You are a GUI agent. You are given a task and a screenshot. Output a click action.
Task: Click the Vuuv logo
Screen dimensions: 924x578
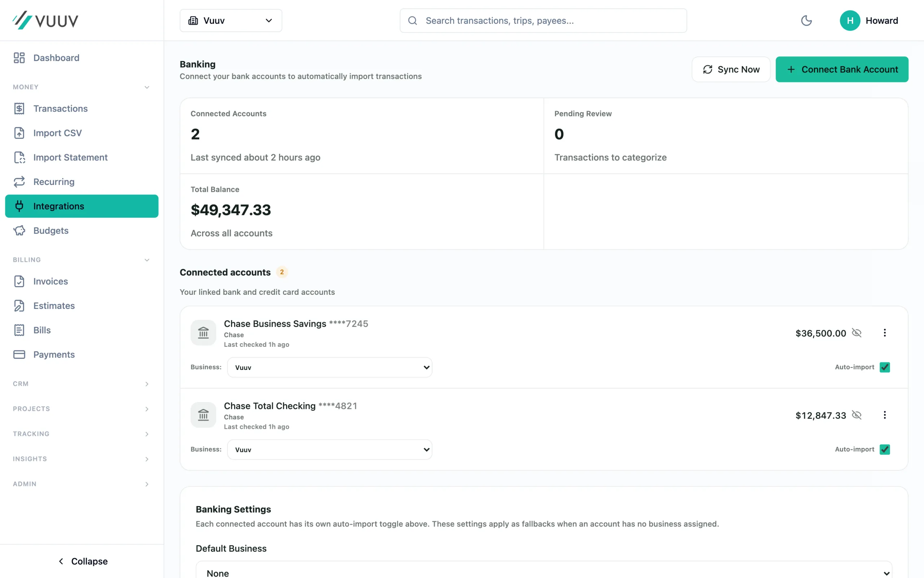click(45, 20)
